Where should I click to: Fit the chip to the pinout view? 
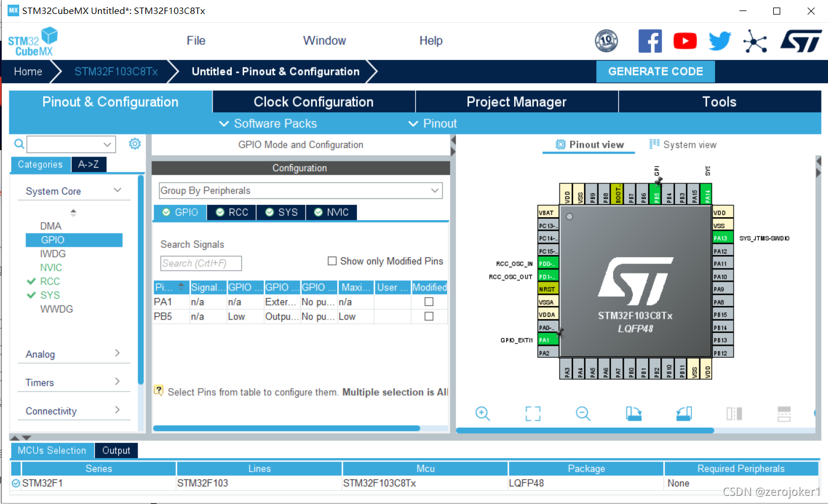point(533,414)
